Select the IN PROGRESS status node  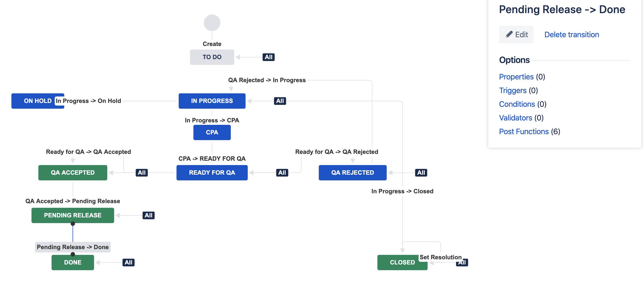point(212,101)
